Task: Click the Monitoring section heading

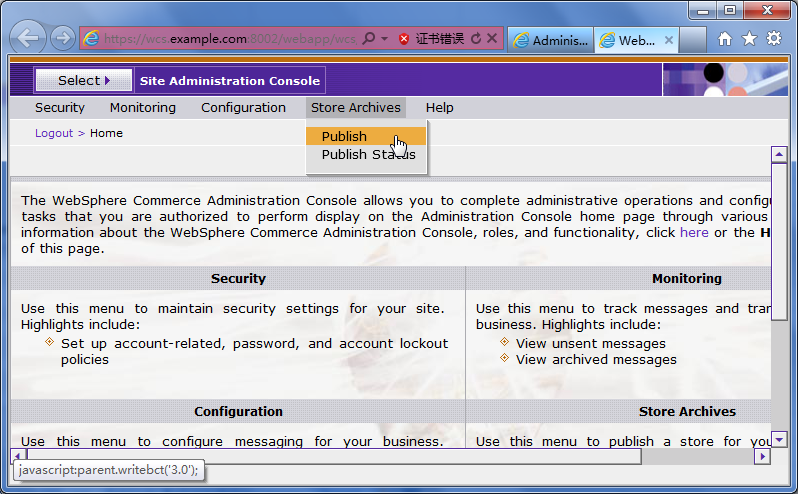Action: tap(687, 279)
